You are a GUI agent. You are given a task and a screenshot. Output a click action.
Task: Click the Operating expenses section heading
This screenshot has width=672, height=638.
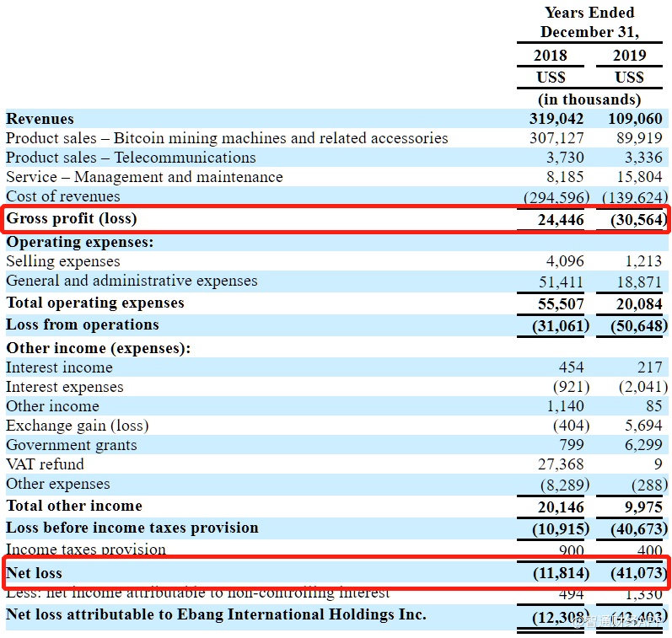click(80, 242)
